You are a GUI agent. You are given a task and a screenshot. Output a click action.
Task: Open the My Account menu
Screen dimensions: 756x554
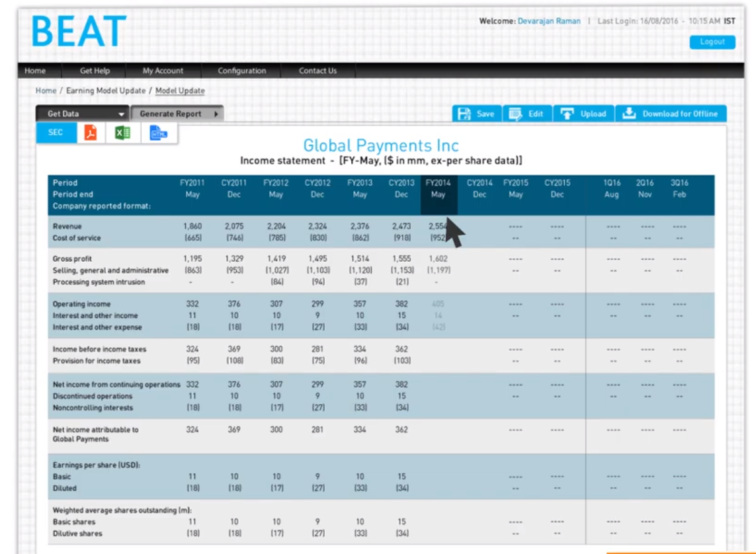(163, 71)
